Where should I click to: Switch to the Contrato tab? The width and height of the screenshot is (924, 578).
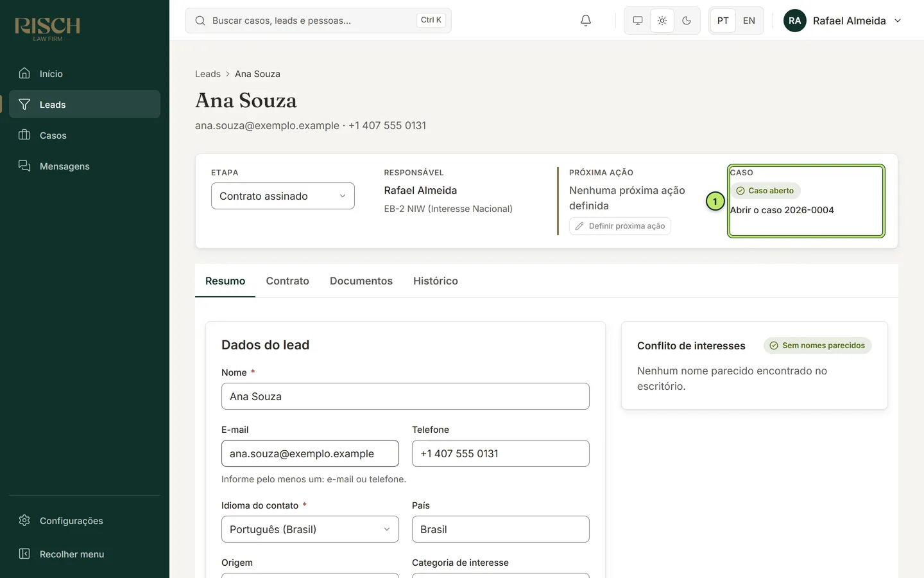pos(287,281)
